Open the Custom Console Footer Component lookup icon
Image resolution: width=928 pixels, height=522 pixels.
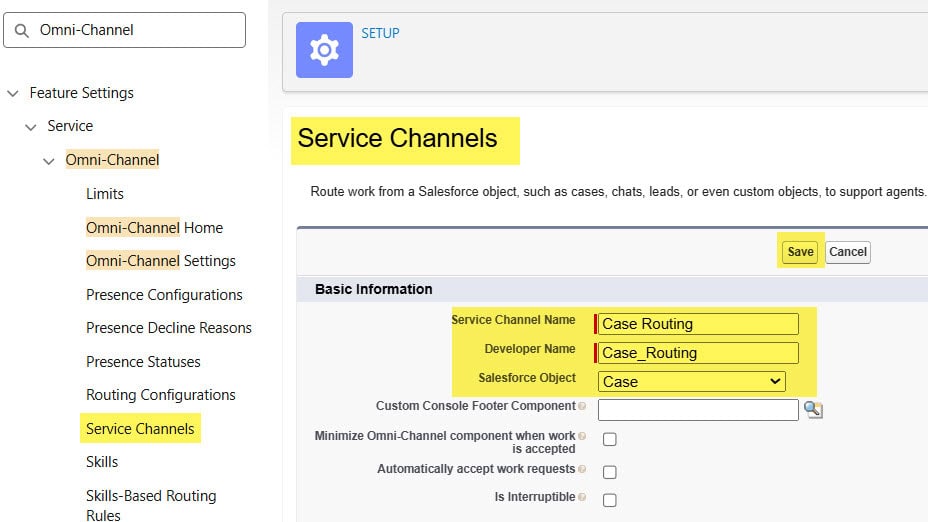pyautogui.click(x=813, y=409)
